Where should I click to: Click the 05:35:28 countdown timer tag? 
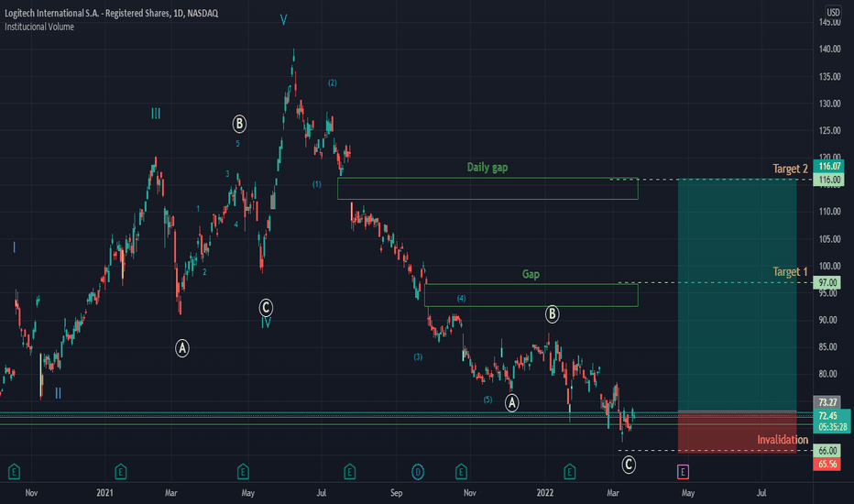pyautogui.click(x=831, y=427)
